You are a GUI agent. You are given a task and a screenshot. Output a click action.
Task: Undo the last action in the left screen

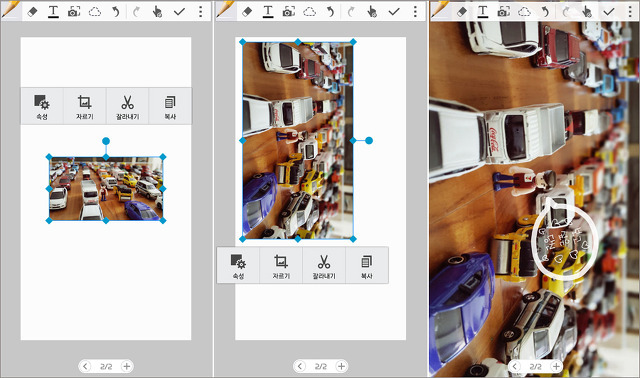pos(116,12)
